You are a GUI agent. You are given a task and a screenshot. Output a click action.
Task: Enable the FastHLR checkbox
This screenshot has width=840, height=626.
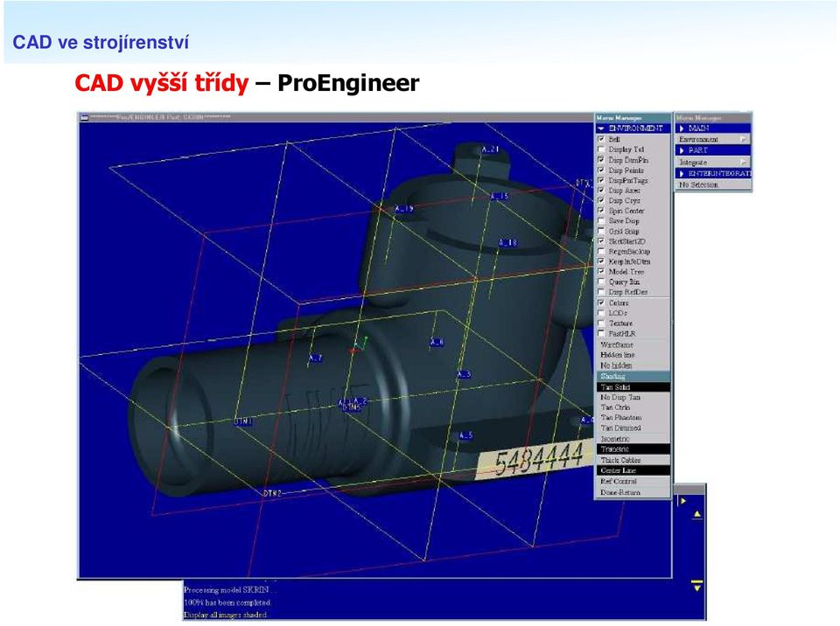[x=601, y=333]
